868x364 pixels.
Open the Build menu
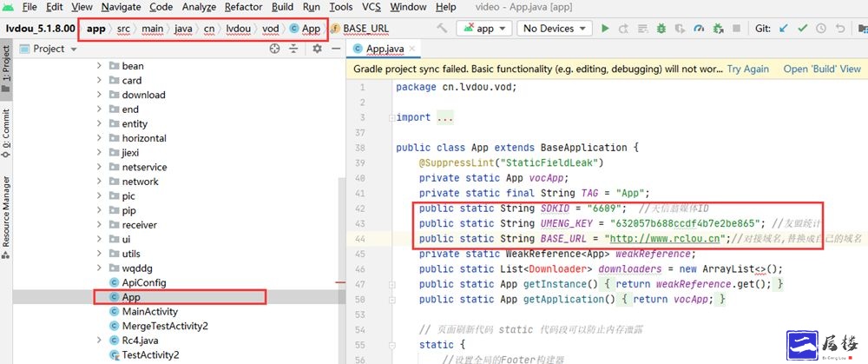coord(282,7)
